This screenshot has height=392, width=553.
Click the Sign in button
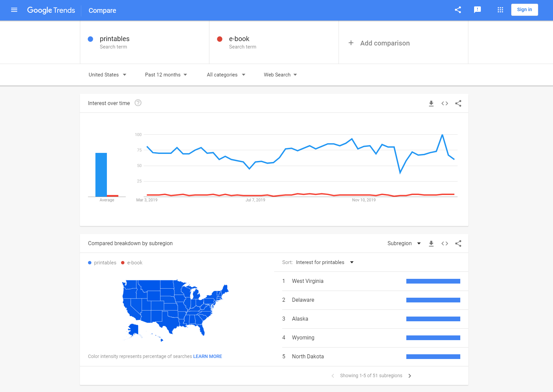[524, 9]
